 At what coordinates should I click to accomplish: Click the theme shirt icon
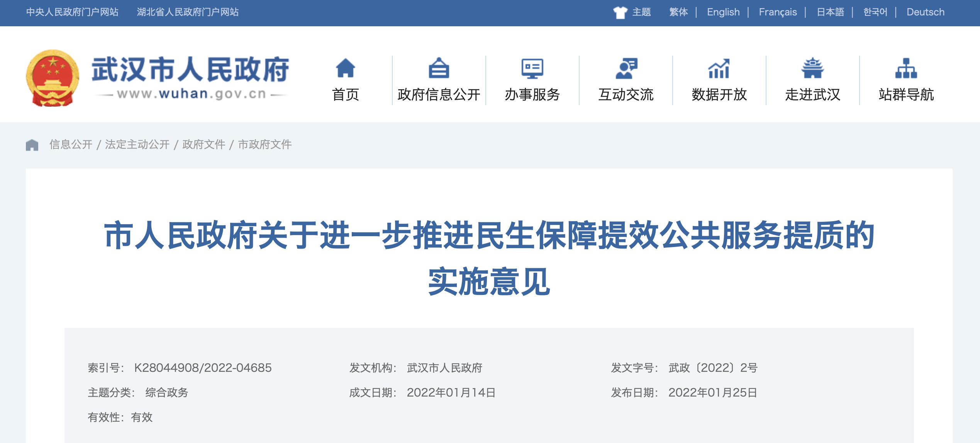tap(620, 12)
